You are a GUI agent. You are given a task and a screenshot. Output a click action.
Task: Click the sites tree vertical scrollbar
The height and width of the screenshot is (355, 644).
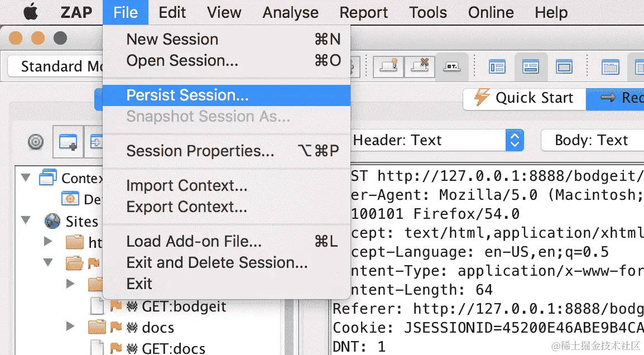coord(289,327)
